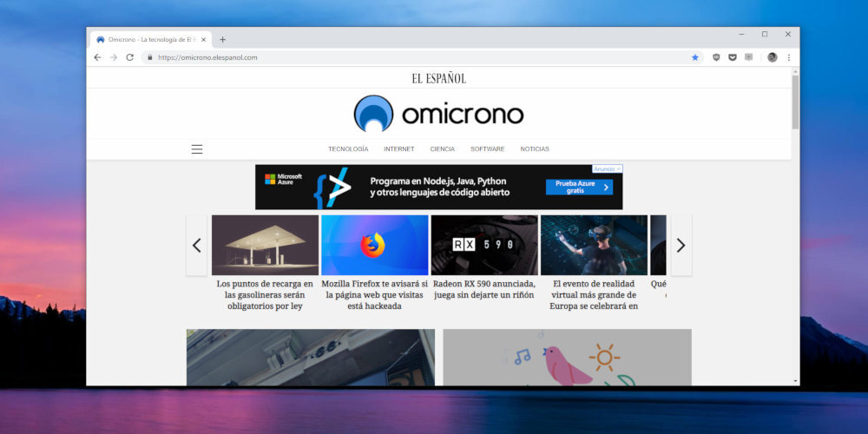Select the SOFTWARE menu item
The width and height of the screenshot is (868, 434).
[487, 149]
